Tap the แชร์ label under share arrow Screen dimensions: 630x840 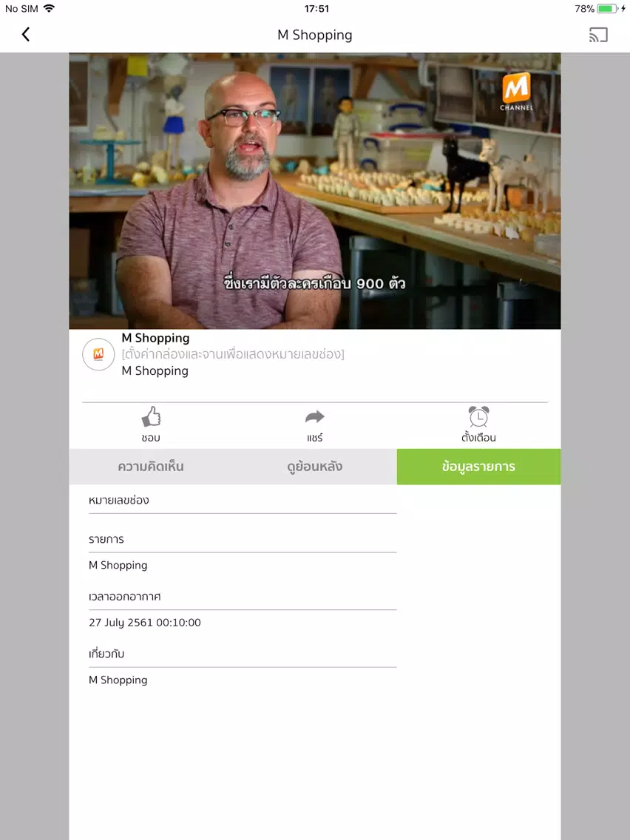tap(315, 438)
